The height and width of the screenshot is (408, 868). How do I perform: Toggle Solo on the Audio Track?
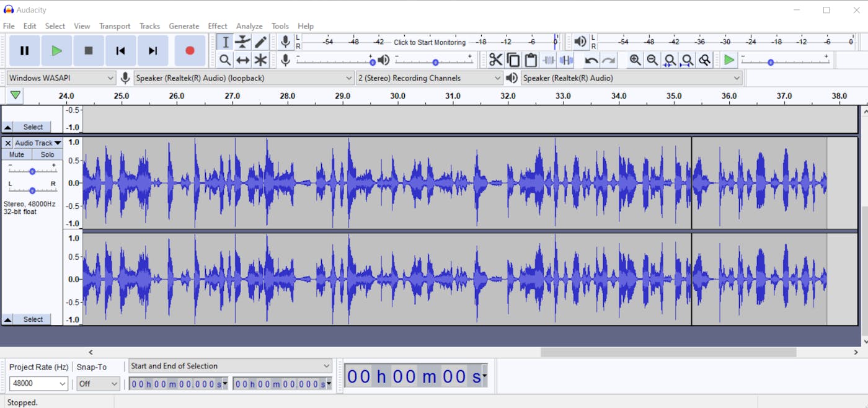(x=47, y=154)
